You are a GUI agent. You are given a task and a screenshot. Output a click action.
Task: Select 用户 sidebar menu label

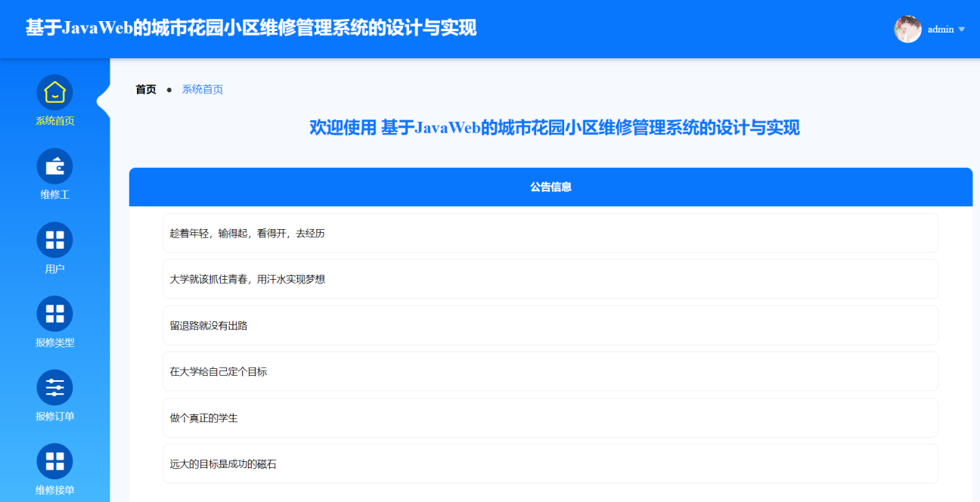pyautogui.click(x=55, y=269)
